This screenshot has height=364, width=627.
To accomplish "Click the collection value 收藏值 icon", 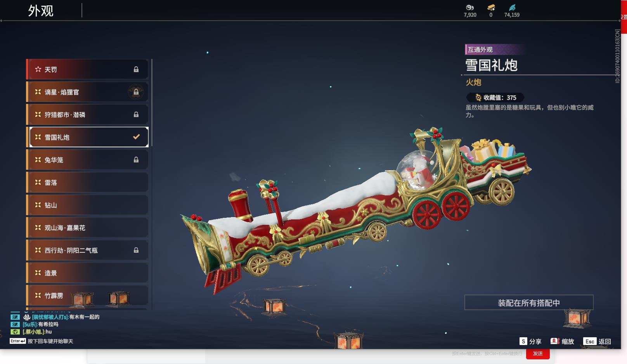I will [478, 98].
